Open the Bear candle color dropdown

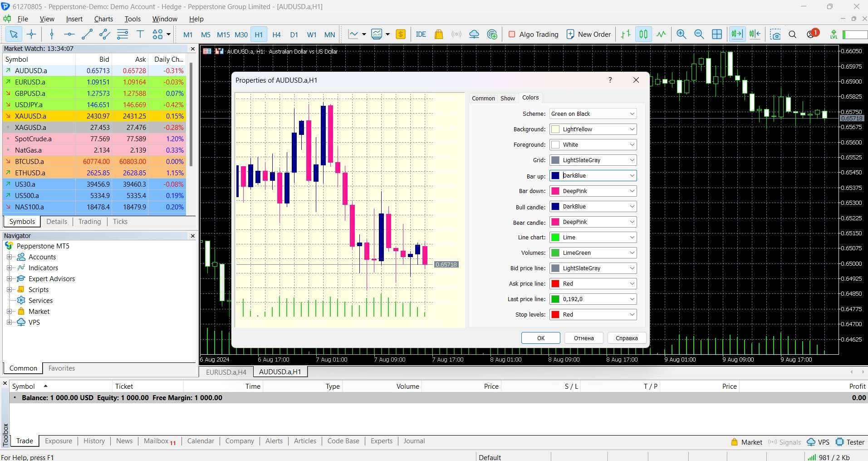tap(593, 222)
